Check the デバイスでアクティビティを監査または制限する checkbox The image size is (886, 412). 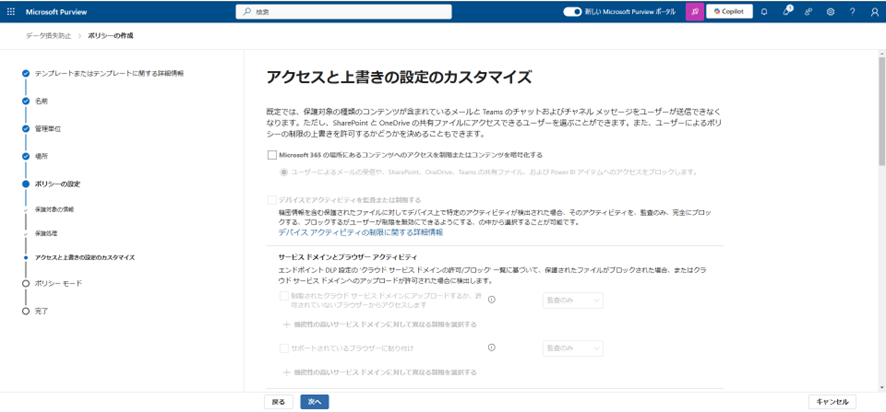click(272, 200)
